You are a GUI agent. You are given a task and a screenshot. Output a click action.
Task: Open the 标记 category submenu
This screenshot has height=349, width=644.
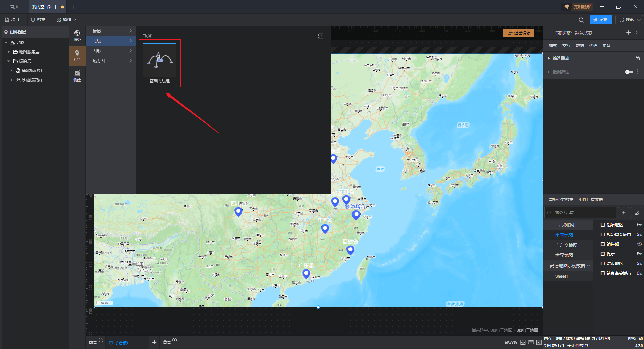[x=111, y=31]
